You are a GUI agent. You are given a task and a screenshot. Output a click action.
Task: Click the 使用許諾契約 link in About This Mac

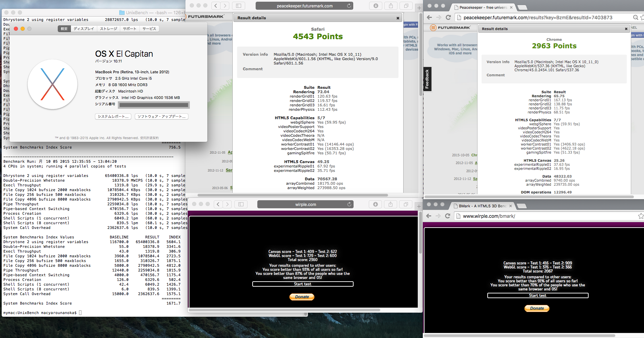[x=149, y=138]
